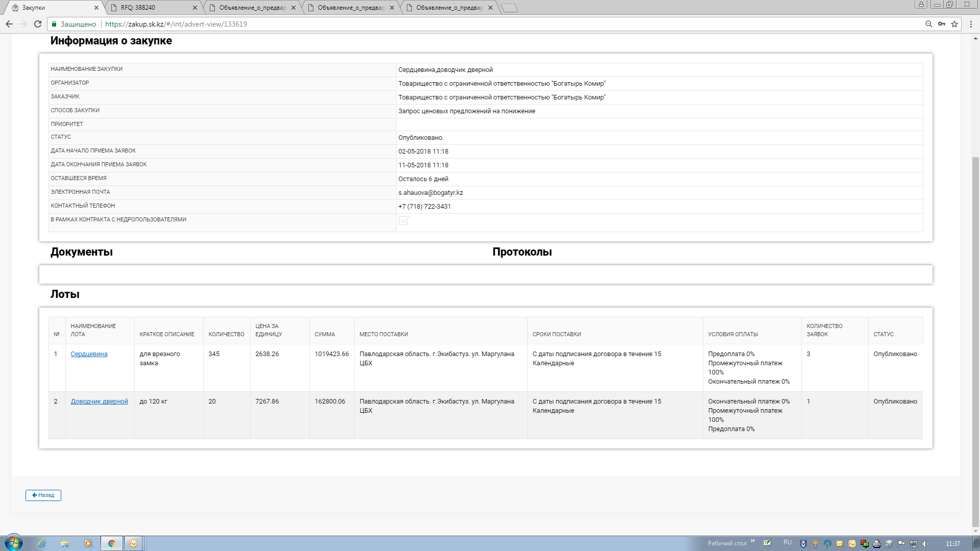Image resolution: width=980 pixels, height=551 pixels.
Task: Expand the Рабочий стол toolbar chevron
Action: (x=753, y=542)
